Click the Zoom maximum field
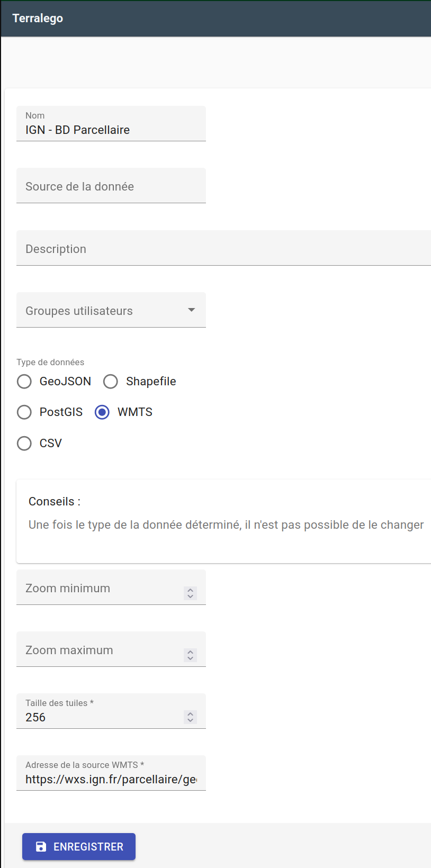Image resolution: width=431 pixels, height=868 pixels. [111, 649]
